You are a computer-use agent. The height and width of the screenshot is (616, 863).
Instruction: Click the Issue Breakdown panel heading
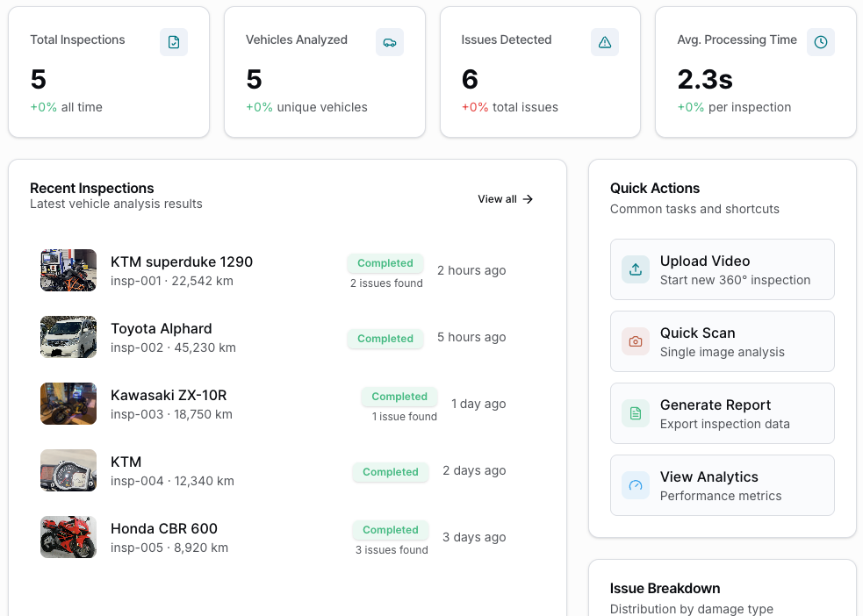coord(665,589)
